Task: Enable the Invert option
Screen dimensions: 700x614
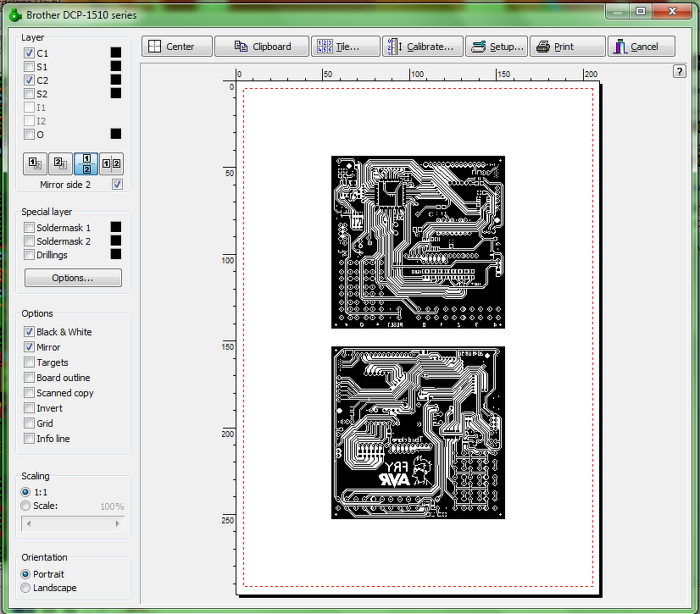Action: coord(29,408)
